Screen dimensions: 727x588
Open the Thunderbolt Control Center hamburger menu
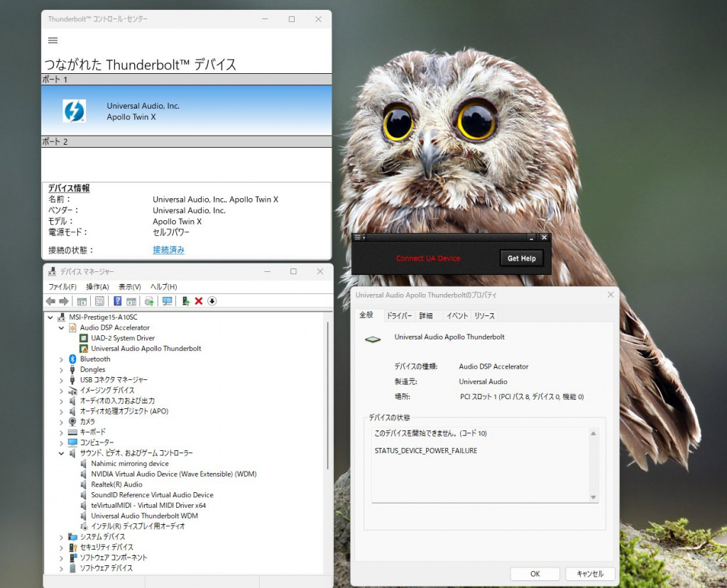tap(53, 40)
